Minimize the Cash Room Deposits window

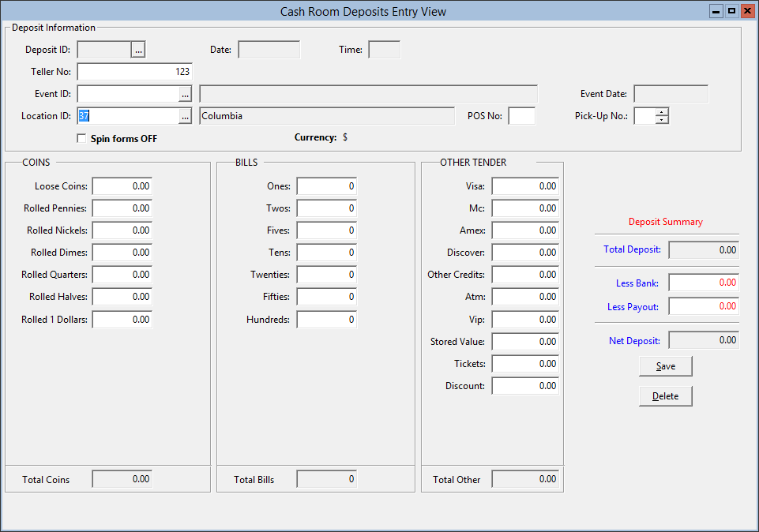point(716,11)
